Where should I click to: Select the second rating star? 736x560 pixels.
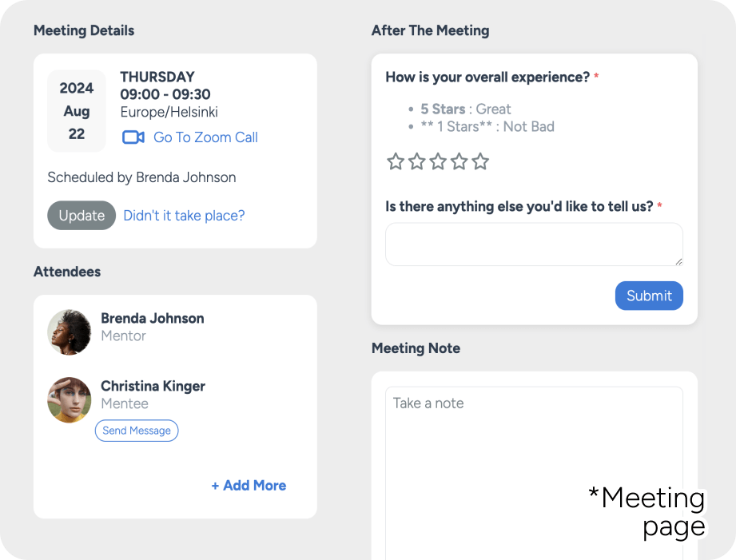point(417,161)
